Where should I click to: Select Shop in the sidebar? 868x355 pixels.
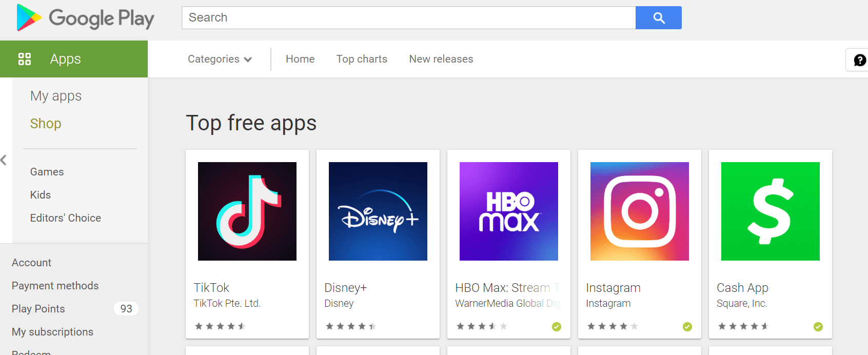(46, 124)
